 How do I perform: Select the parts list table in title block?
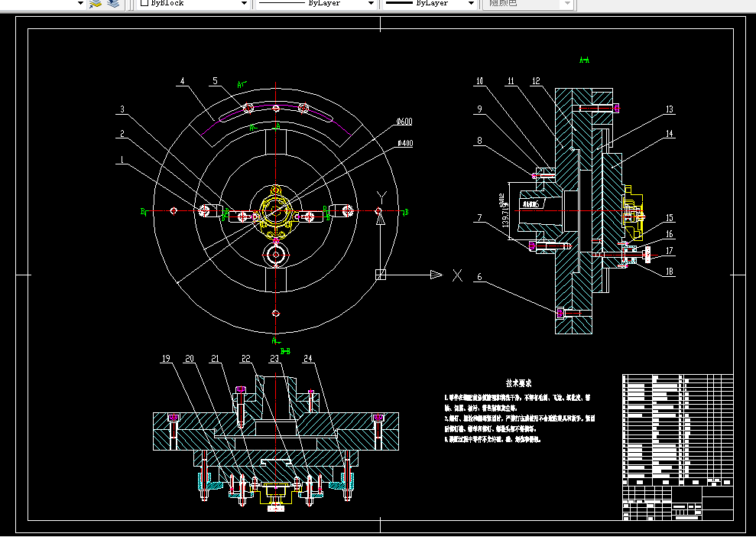point(678,430)
